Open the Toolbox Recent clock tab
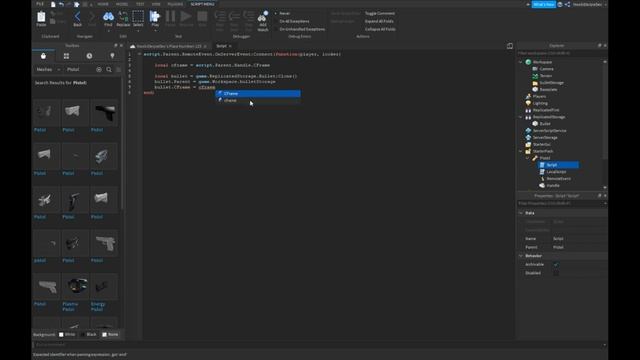640x360 pixels. (x=89, y=56)
